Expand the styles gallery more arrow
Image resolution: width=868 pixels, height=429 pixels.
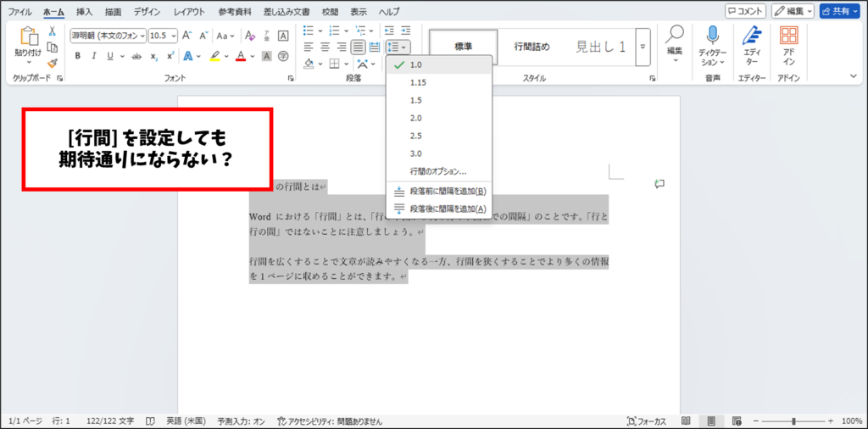[643, 47]
